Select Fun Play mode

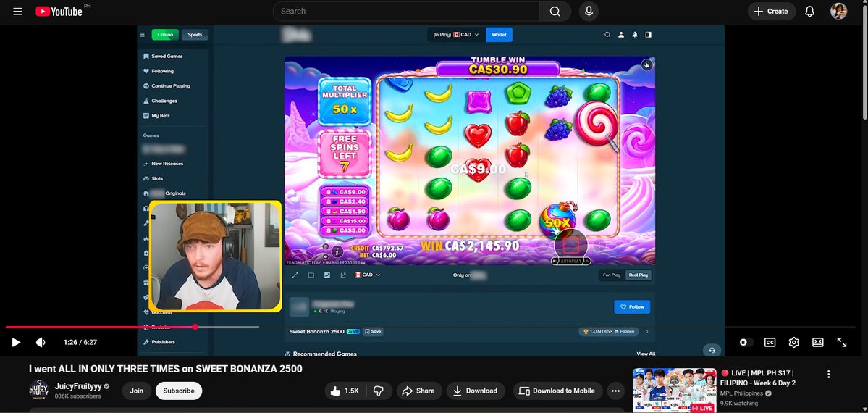coord(612,275)
